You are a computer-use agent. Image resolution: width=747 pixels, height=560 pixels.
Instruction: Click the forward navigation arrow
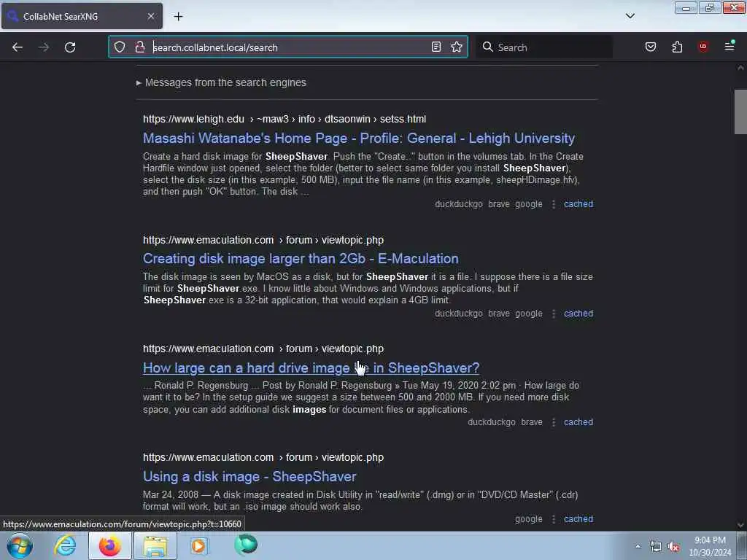pyautogui.click(x=43, y=47)
